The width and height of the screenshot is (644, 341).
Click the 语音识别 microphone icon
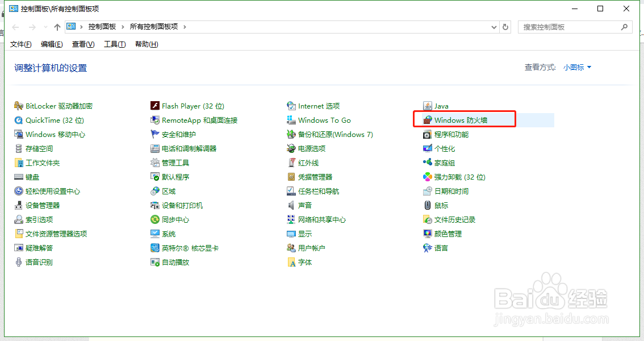[x=19, y=262]
